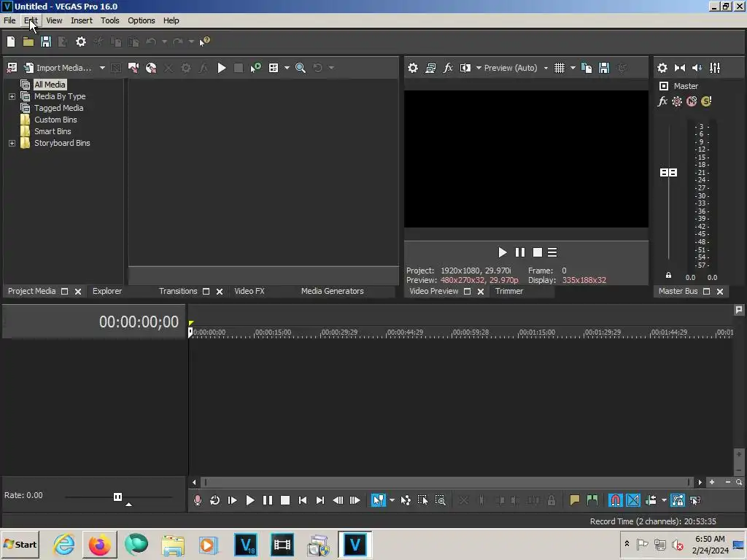
Task: Create a new project with New icon
Action: [11, 42]
